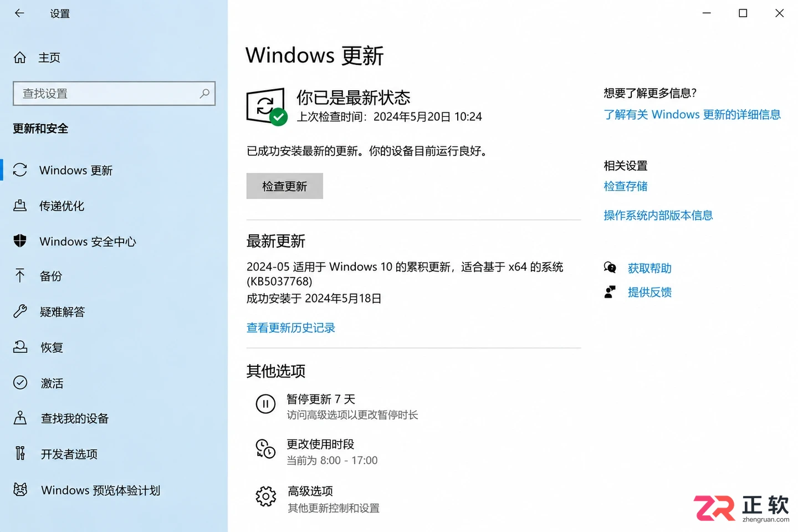Click the 获取帮助 chat icon
Viewport: 798px width, 532px height.
pos(610,268)
